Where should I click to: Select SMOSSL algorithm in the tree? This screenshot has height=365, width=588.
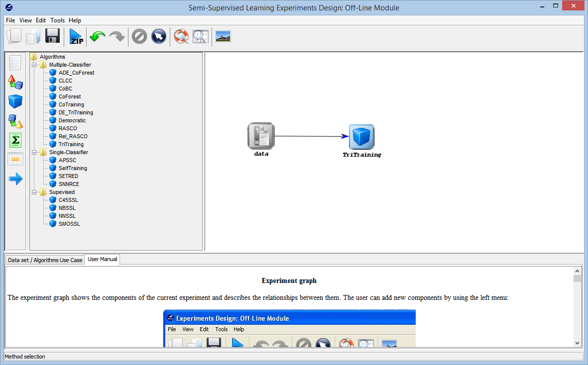click(69, 224)
